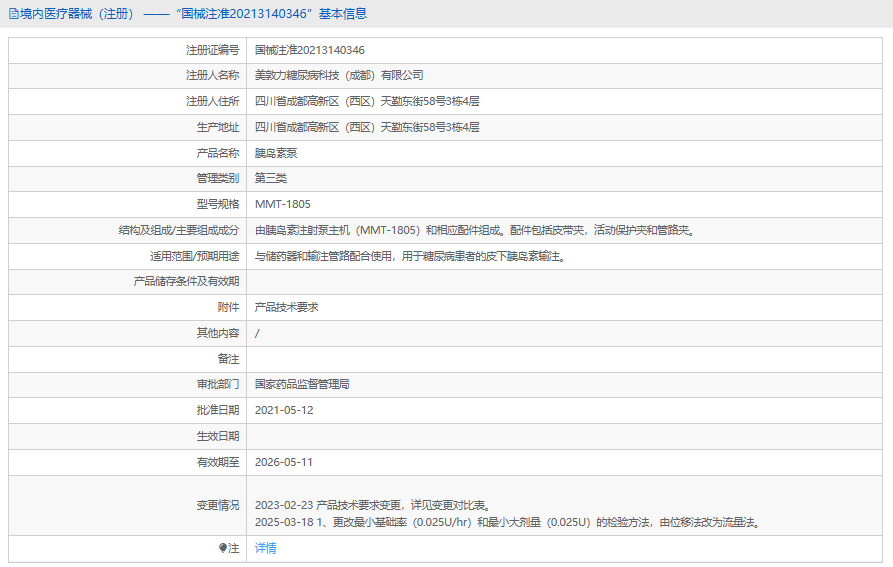893x567 pixels.
Task: Select product name 胰岛素泵
Action: pyautogui.click(x=276, y=153)
